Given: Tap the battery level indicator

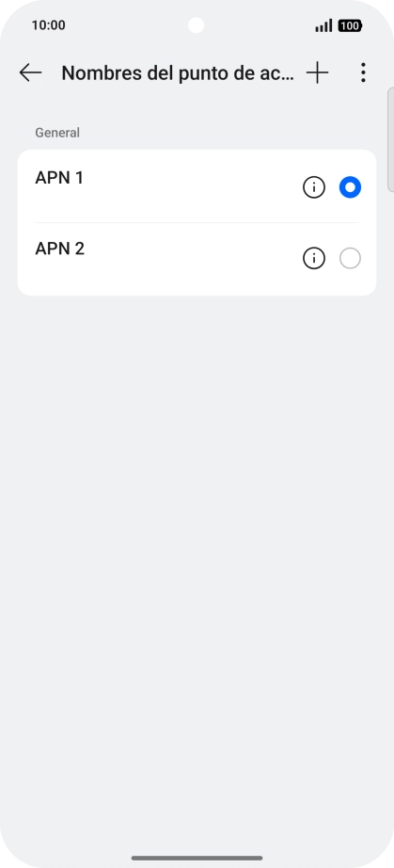Looking at the screenshot, I should (x=350, y=25).
